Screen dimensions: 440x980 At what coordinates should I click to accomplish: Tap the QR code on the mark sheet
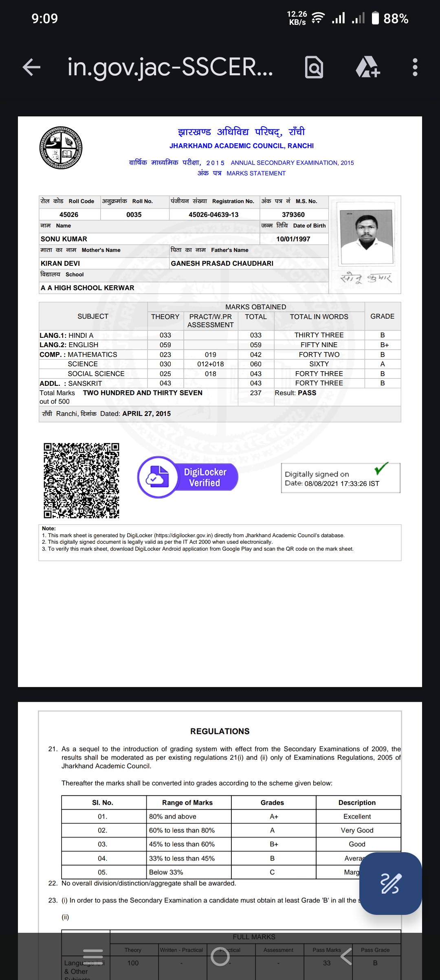[81, 480]
